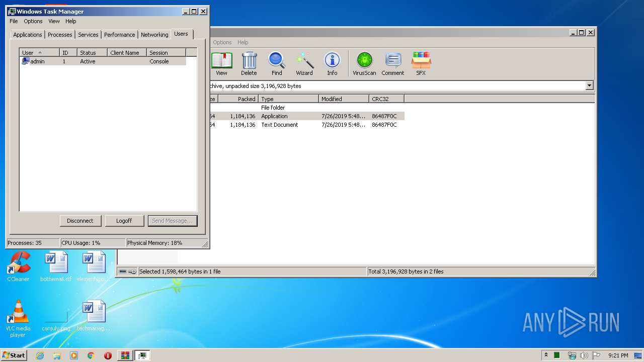The height and width of the screenshot is (362, 644).
Task: Switch to WinRAR taskbar button
Action: point(125,355)
